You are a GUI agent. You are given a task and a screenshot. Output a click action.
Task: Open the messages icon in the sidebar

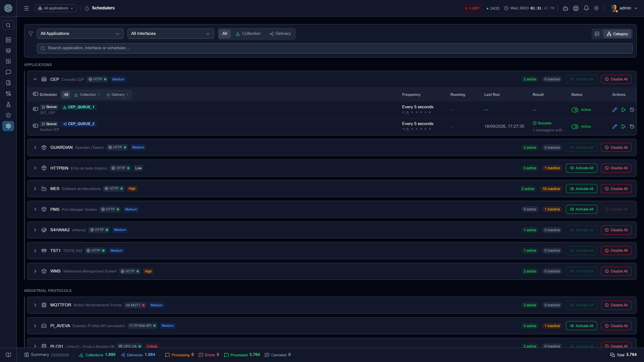(8, 72)
